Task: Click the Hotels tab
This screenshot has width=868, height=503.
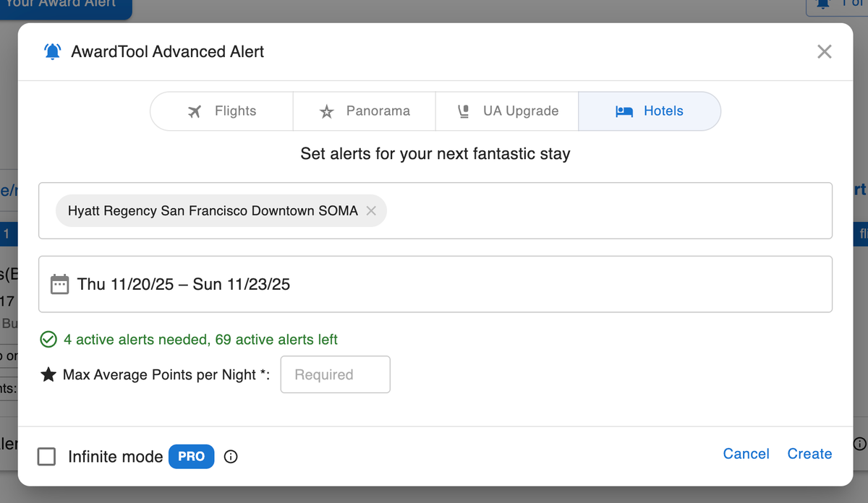Action: pos(649,111)
